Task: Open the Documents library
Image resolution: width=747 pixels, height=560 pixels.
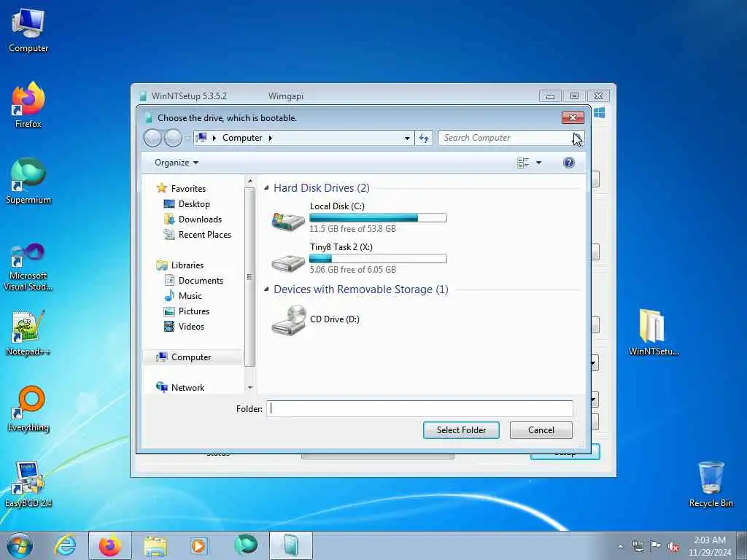Action: (x=201, y=281)
